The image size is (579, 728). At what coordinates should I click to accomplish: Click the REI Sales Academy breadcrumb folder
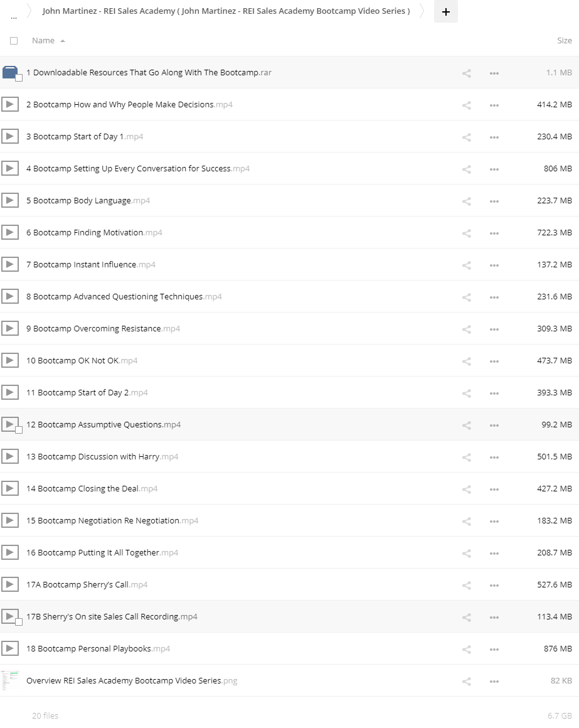point(226,11)
